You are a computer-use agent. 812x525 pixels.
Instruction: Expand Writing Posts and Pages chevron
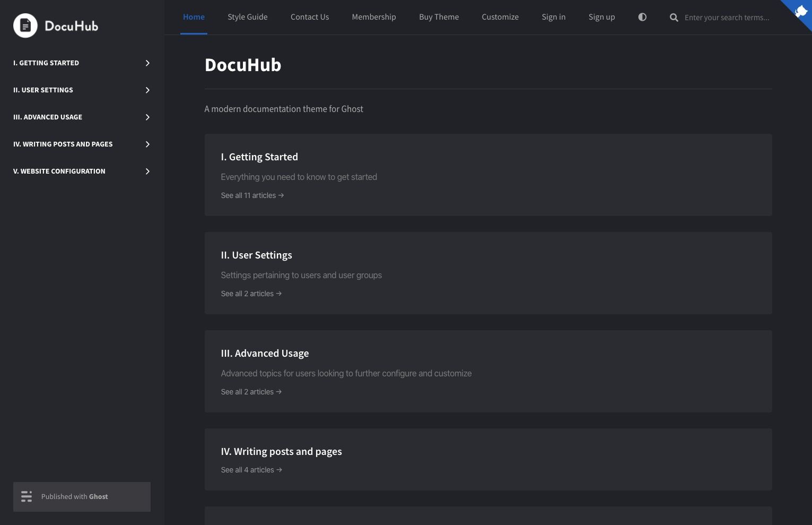click(147, 144)
